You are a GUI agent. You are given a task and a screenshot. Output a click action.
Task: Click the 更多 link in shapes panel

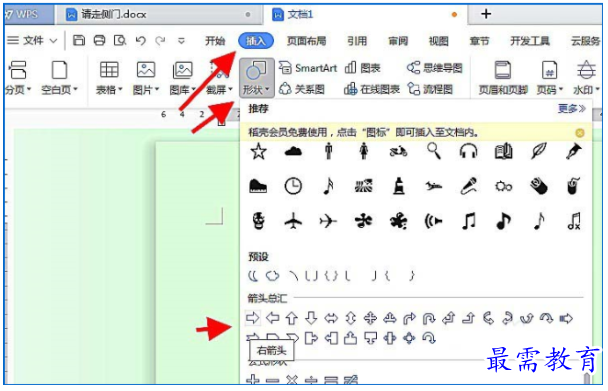[572, 109]
